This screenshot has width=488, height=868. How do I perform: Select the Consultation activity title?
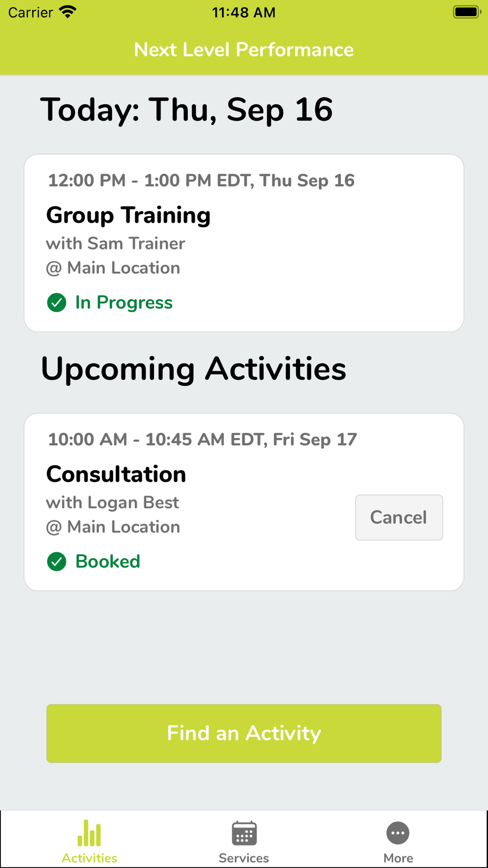(x=116, y=474)
